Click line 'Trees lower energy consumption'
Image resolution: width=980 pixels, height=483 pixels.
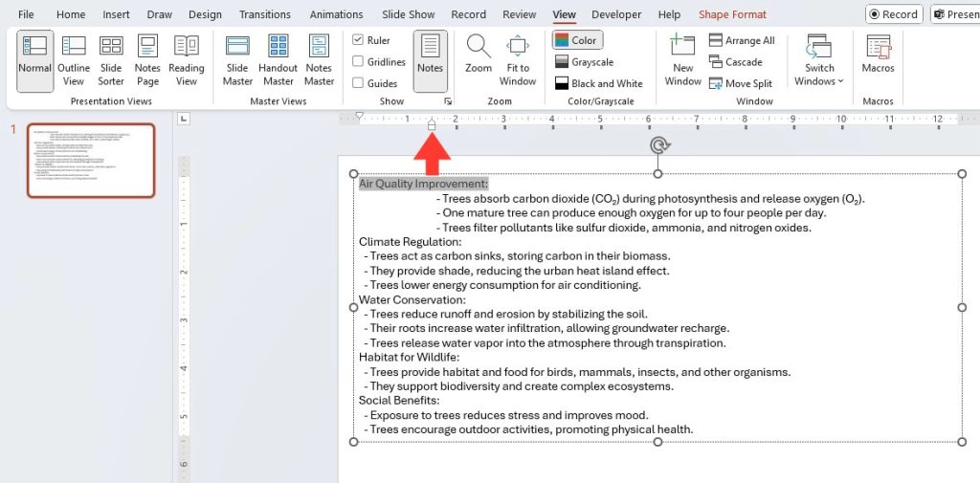501,286
